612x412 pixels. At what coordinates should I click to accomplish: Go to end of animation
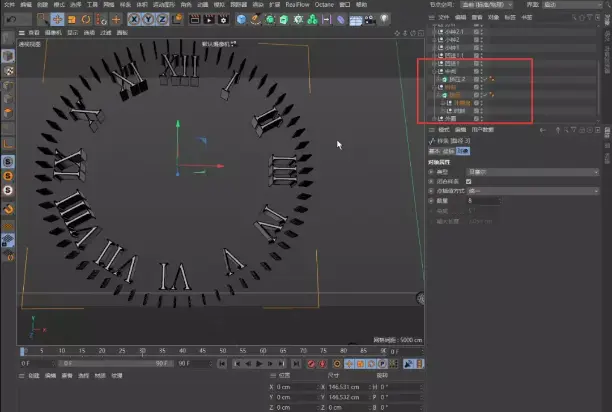(296, 364)
